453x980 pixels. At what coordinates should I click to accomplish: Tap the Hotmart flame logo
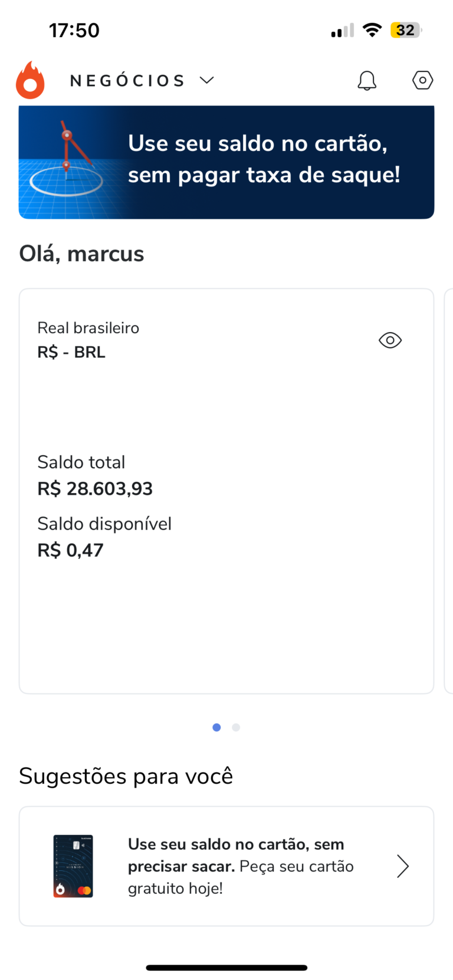[x=30, y=80]
